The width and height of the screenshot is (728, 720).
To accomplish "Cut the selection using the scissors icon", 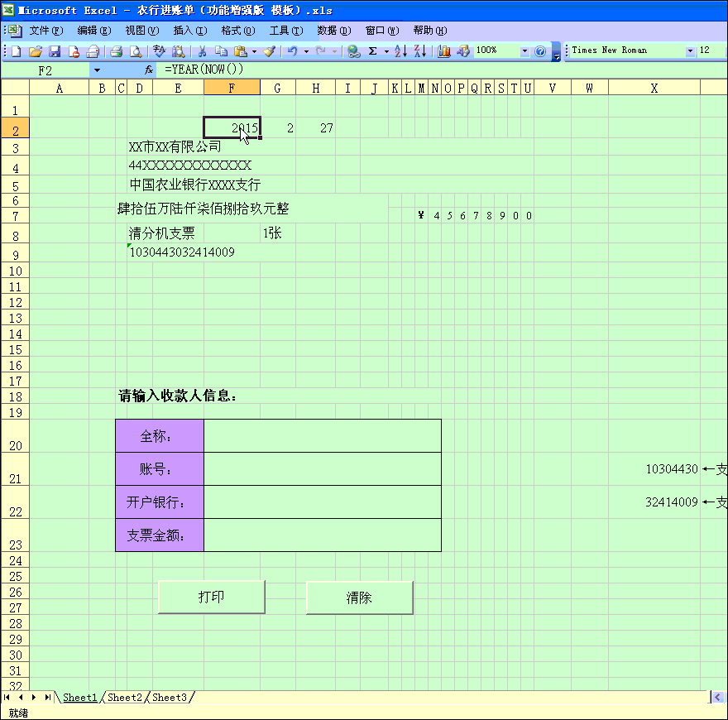I will click(x=203, y=50).
